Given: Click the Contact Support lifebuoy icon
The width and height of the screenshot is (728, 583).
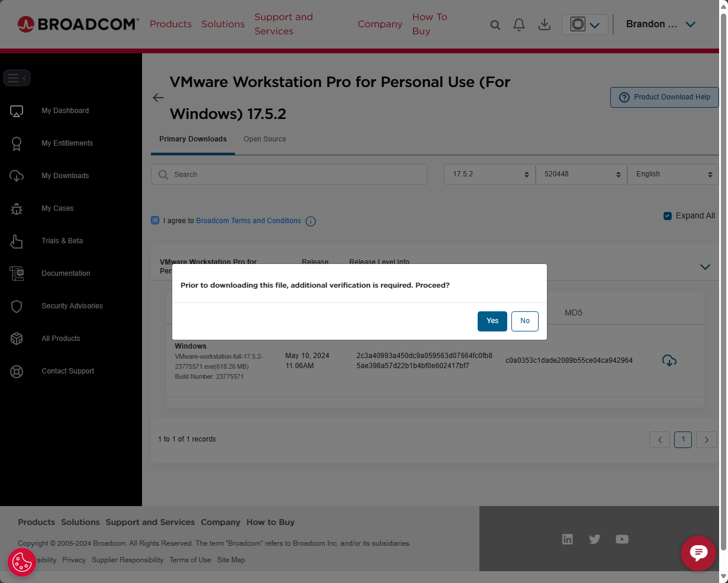Looking at the screenshot, I should tap(17, 372).
